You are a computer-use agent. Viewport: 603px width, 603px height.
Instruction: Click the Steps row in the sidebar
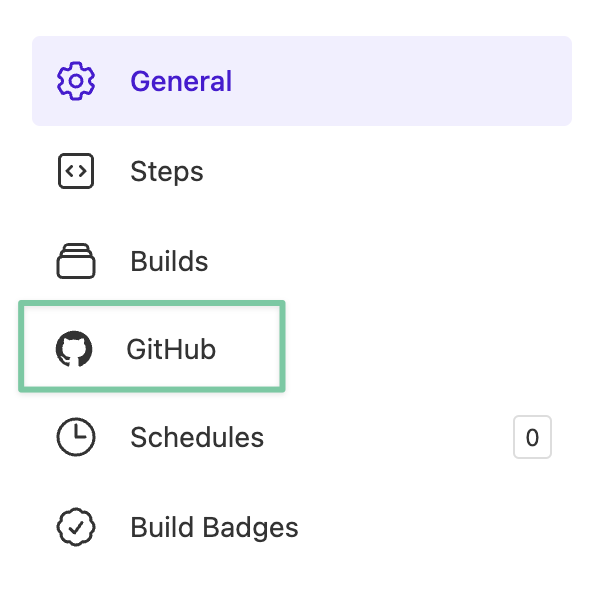tap(300, 172)
